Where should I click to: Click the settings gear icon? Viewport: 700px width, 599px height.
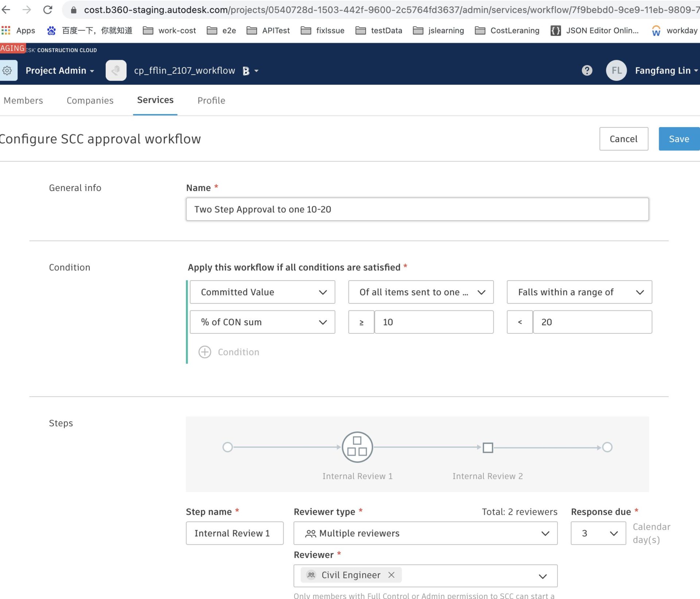[x=7, y=70]
